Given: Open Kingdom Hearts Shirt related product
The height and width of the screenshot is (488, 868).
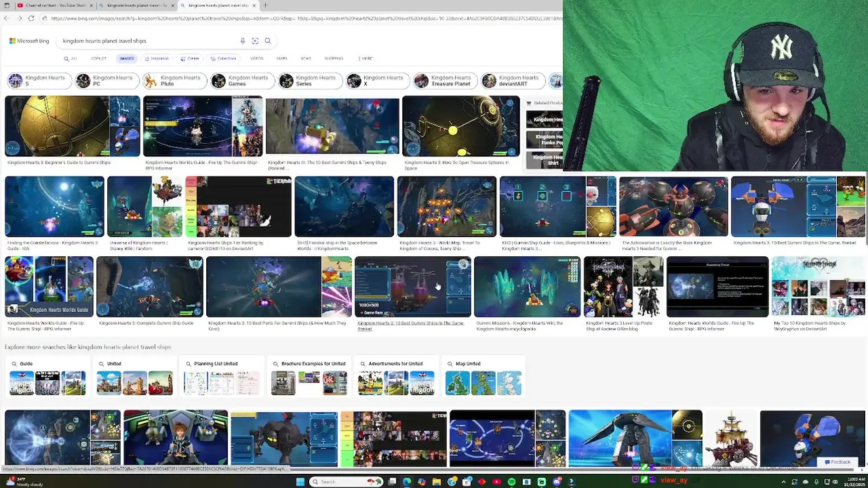Looking at the screenshot, I should (x=545, y=160).
